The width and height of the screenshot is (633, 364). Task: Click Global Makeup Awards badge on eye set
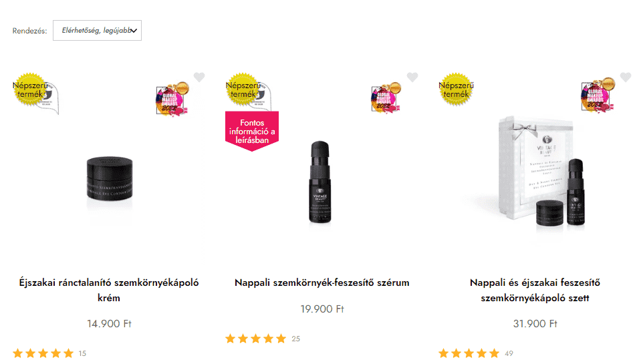pyautogui.click(x=598, y=95)
